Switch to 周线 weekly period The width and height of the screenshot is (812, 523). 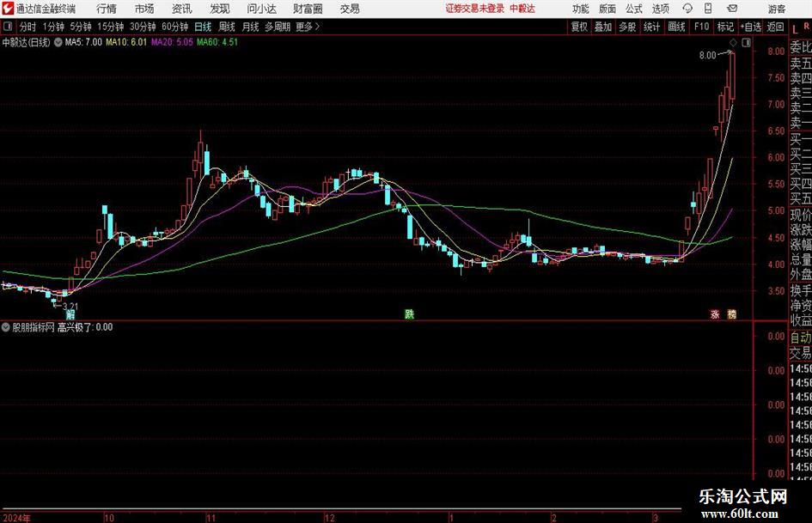[227, 27]
